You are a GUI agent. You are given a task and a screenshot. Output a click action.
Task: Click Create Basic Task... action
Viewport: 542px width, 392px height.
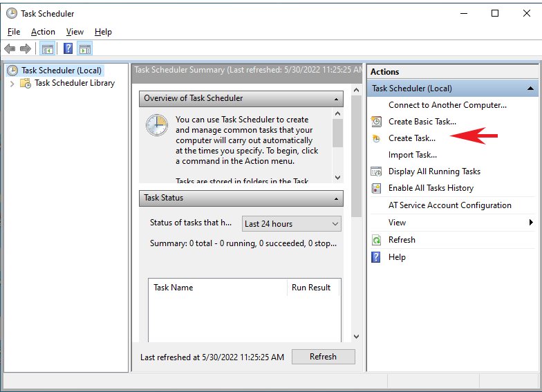(422, 122)
